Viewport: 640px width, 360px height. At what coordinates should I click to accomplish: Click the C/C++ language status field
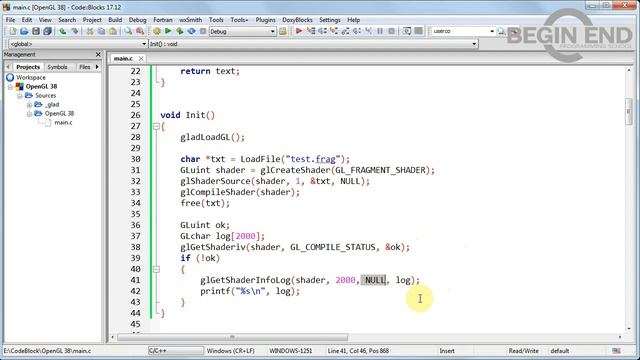click(x=176, y=351)
